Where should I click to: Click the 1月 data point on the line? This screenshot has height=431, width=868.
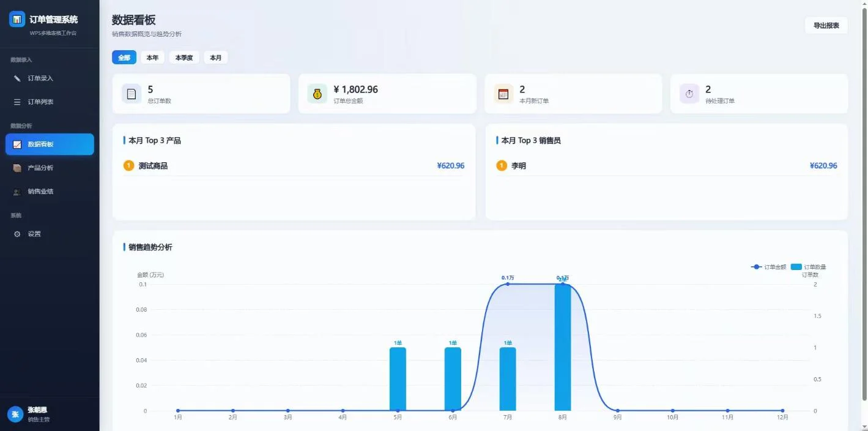click(178, 411)
